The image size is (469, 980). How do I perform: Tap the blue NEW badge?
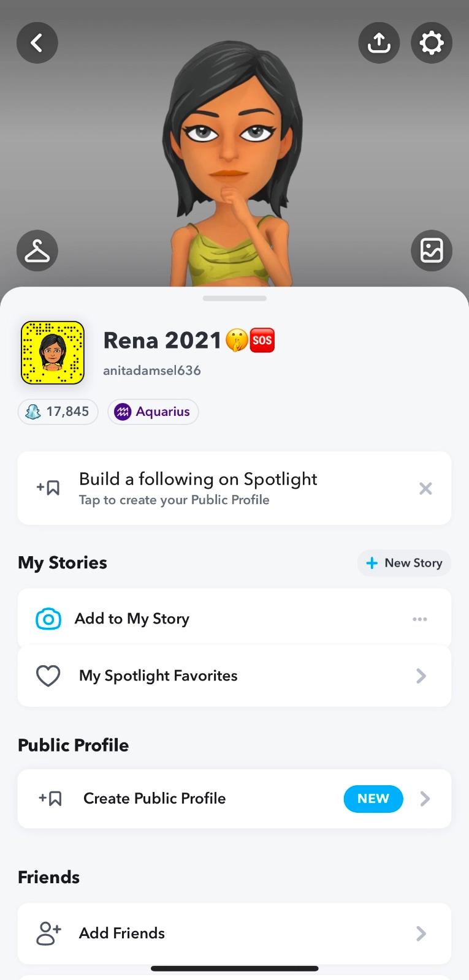[373, 799]
